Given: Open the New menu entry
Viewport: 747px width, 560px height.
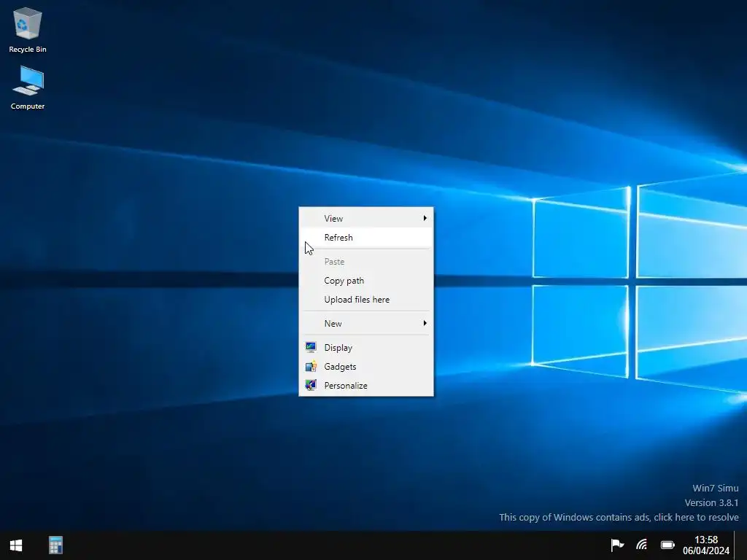Looking at the screenshot, I should 366,323.
